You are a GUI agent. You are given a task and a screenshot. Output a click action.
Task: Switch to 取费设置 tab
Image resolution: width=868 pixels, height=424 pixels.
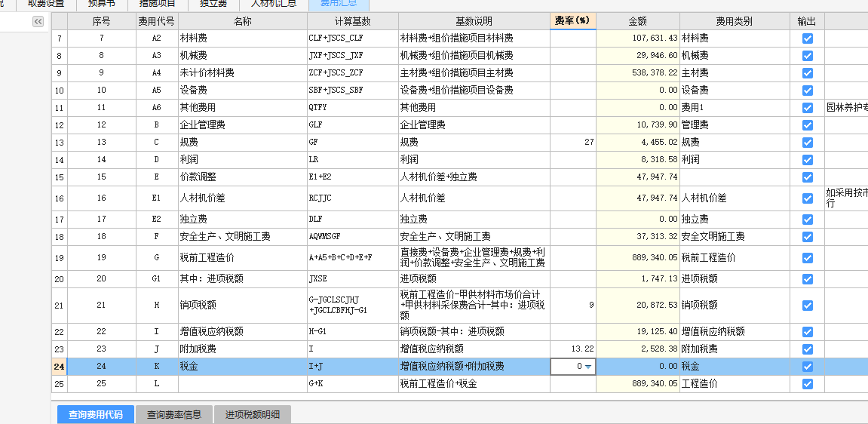coord(45,5)
